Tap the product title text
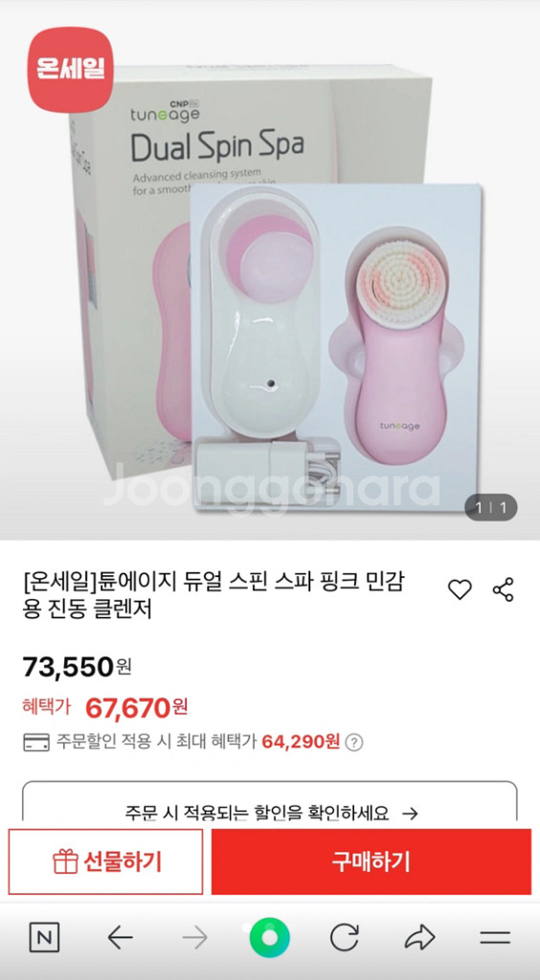This screenshot has width=540, height=980. click(x=214, y=596)
